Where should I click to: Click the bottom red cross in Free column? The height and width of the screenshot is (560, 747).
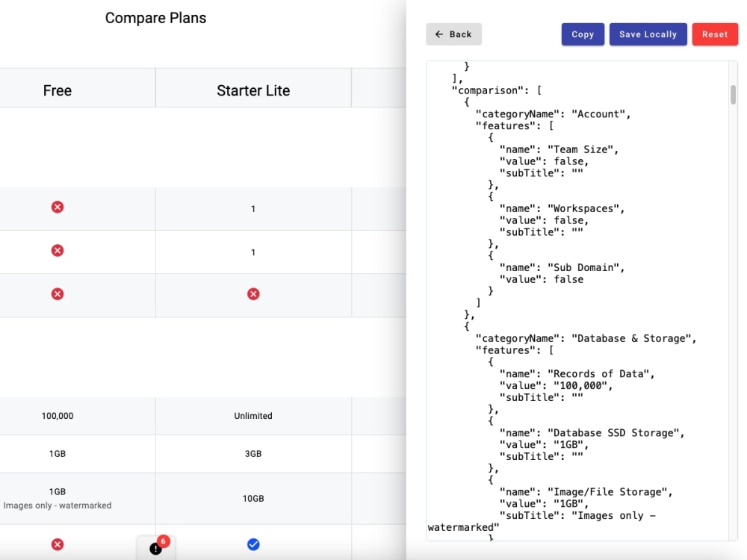tap(58, 544)
